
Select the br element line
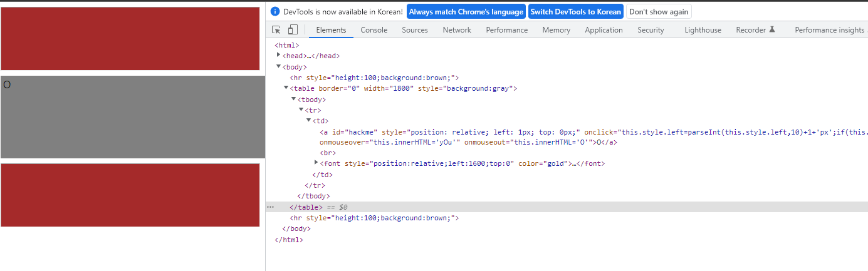pos(327,153)
